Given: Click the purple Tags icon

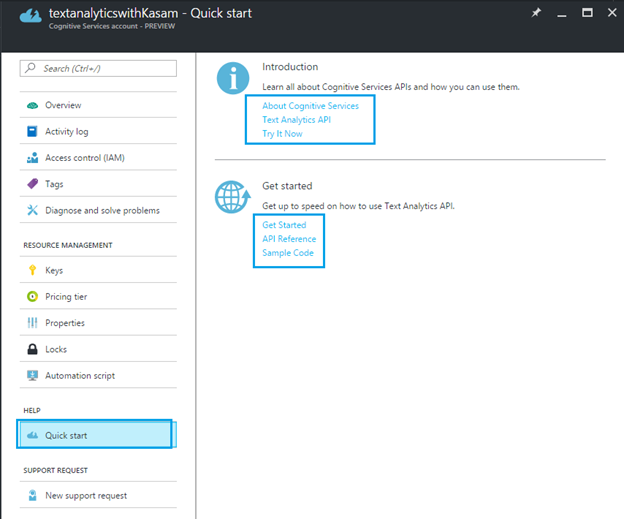Looking at the screenshot, I should [x=33, y=184].
